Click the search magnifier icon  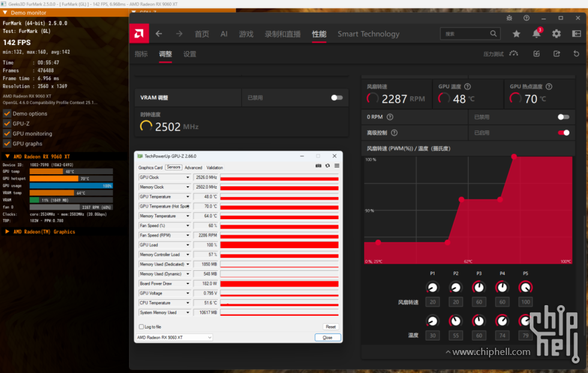tap(493, 34)
